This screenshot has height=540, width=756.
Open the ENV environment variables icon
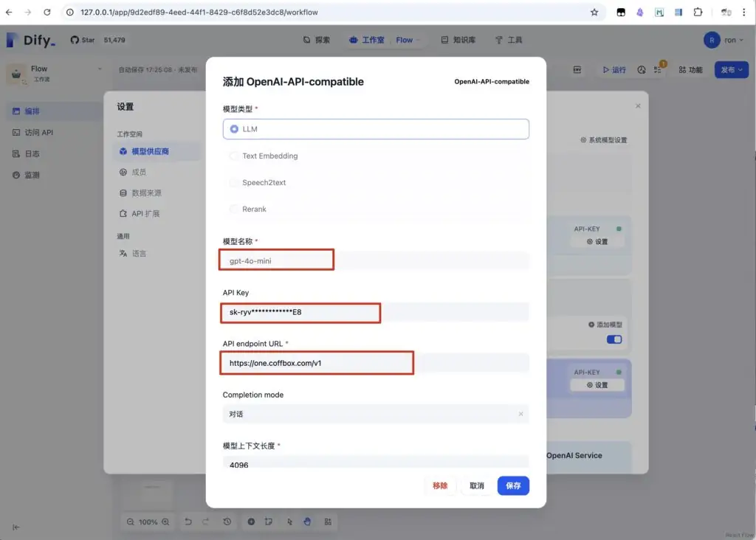pos(577,70)
